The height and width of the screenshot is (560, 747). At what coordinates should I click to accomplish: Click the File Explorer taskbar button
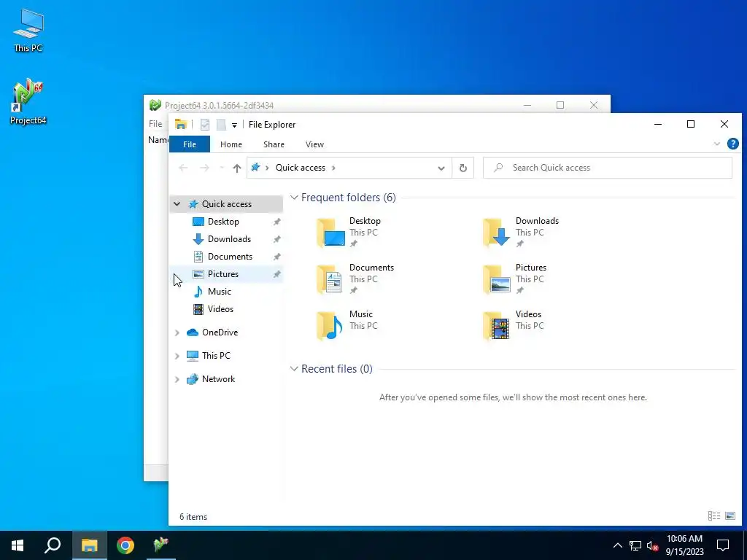click(x=89, y=545)
